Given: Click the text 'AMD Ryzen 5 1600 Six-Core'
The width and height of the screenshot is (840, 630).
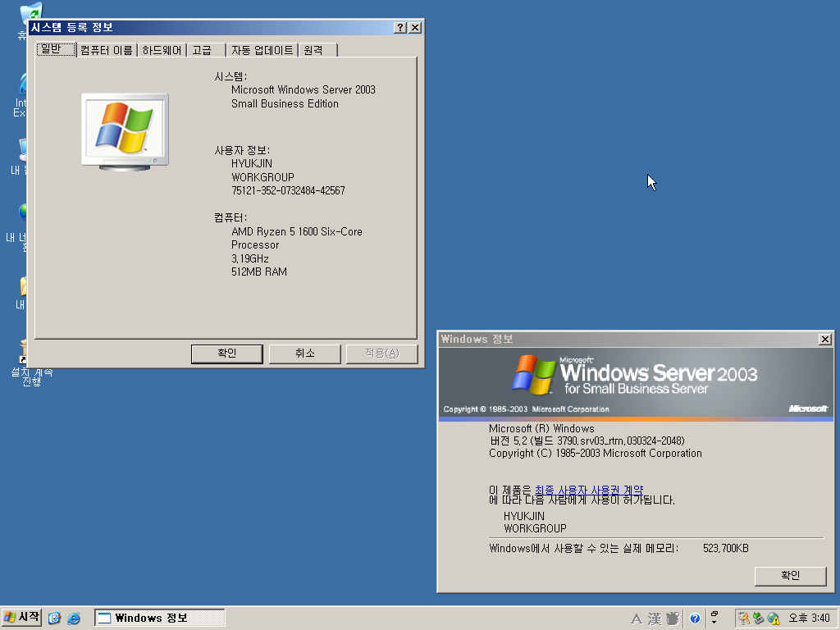Looking at the screenshot, I should (x=297, y=231).
